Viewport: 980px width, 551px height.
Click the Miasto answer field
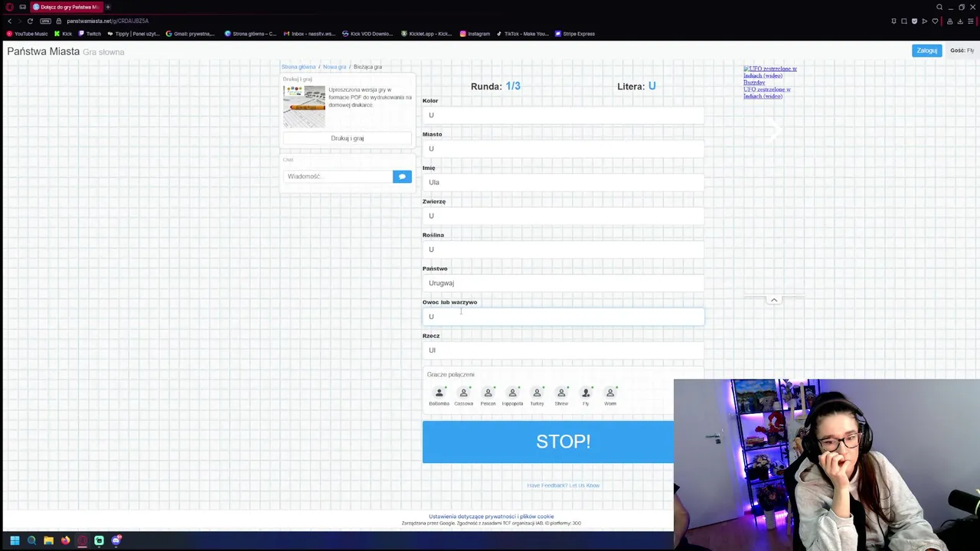[x=563, y=148]
